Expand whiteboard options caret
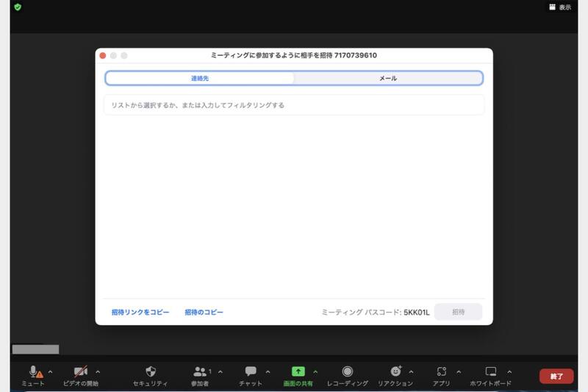The height and width of the screenshot is (392, 588). (x=509, y=371)
